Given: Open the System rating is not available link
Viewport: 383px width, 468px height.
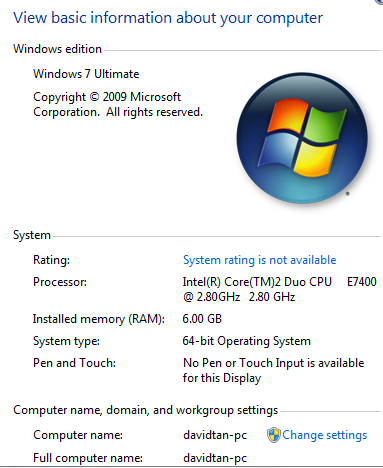Looking at the screenshot, I should [x=259, y=260].
